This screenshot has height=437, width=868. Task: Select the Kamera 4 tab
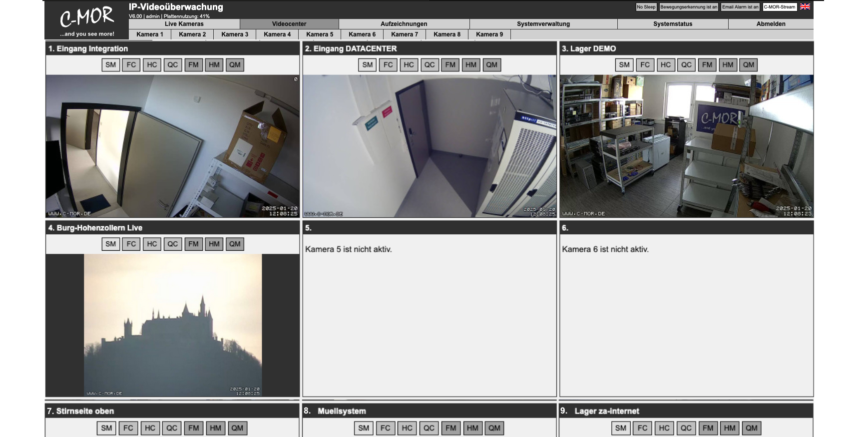[x=277, y=34]
